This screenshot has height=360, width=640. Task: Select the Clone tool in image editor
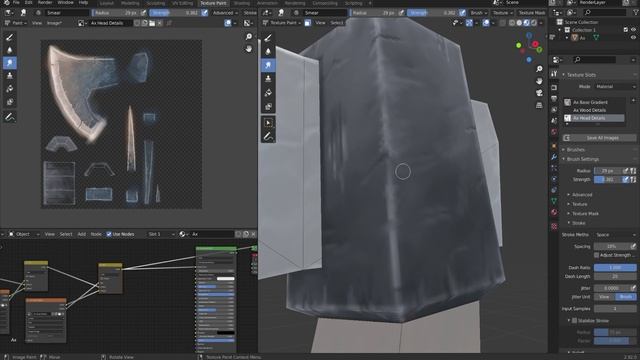(10, 76)
